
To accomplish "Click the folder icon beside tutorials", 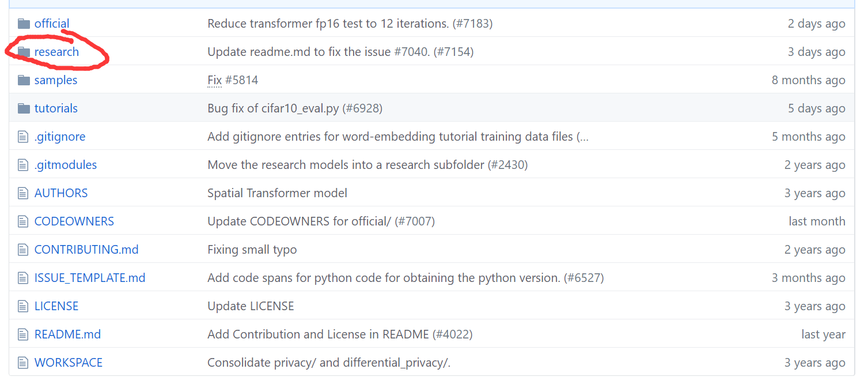I will click(x=24, y=108).
